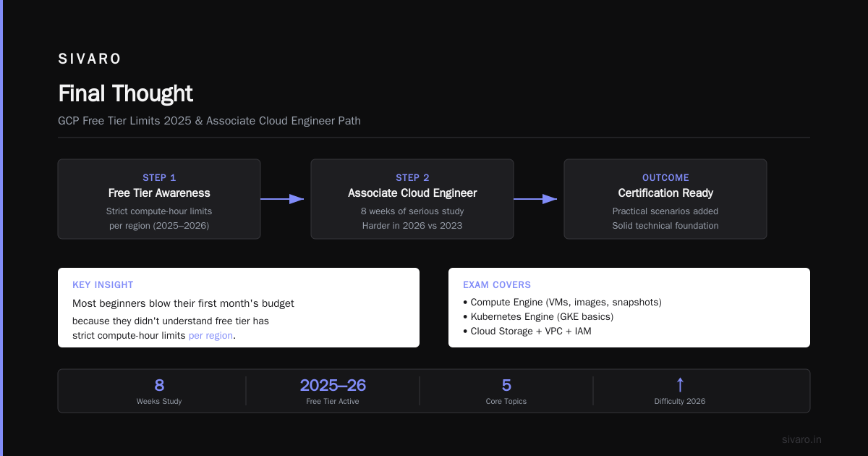Image resolution: width=868 pixels, height=456 pixels.
Task: Open the sivaro.in website link
Action: tap(801, 439)
